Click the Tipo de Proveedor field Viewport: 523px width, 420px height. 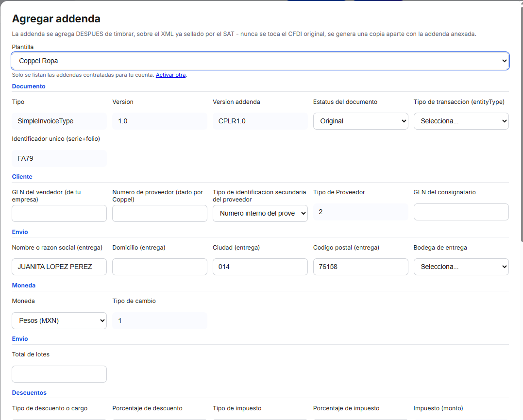click(360, 212)
